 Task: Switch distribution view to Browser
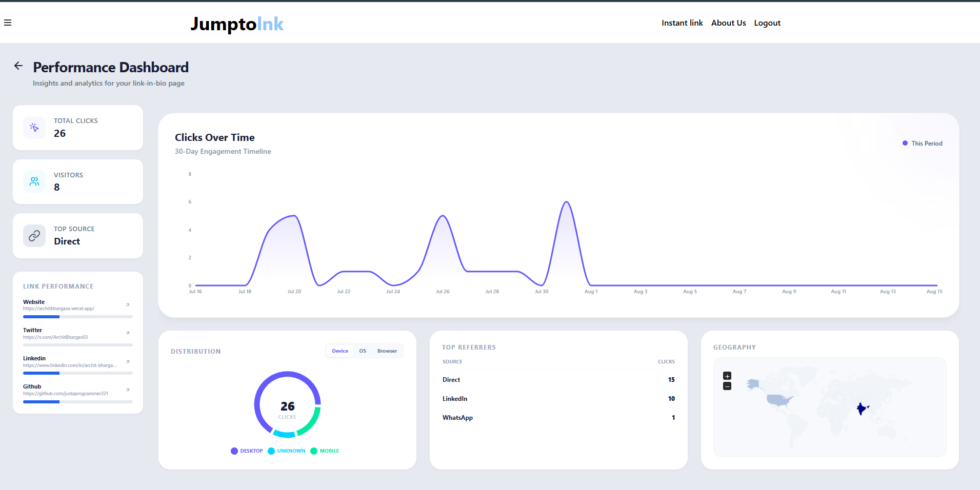(x=387, y=351)
